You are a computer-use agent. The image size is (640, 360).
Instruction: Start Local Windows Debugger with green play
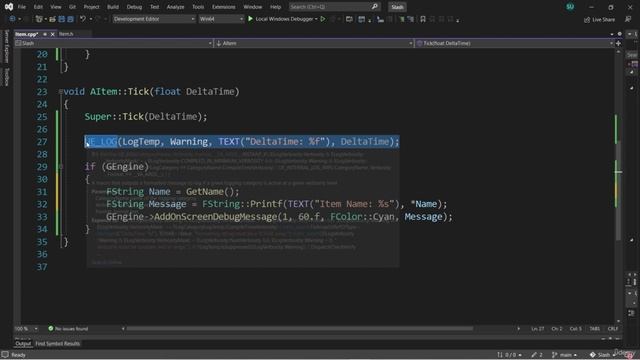tap(250, 19)
